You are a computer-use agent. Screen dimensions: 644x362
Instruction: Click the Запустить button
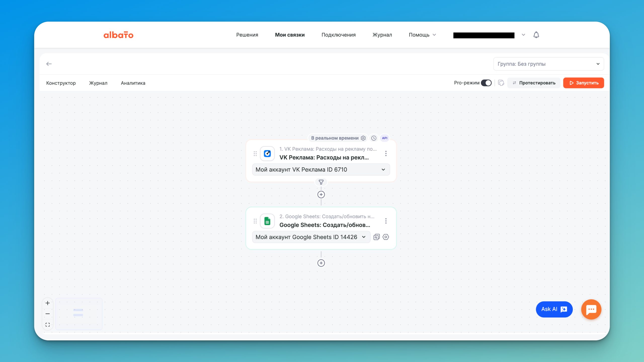(x=583, y=83)
